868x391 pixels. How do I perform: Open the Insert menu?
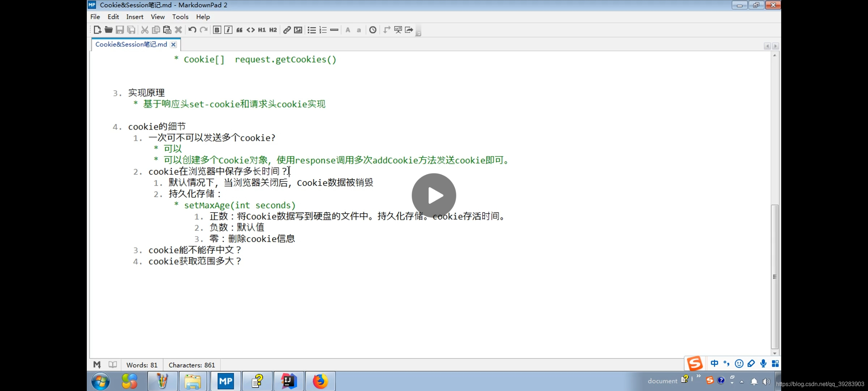click(135, 17)
